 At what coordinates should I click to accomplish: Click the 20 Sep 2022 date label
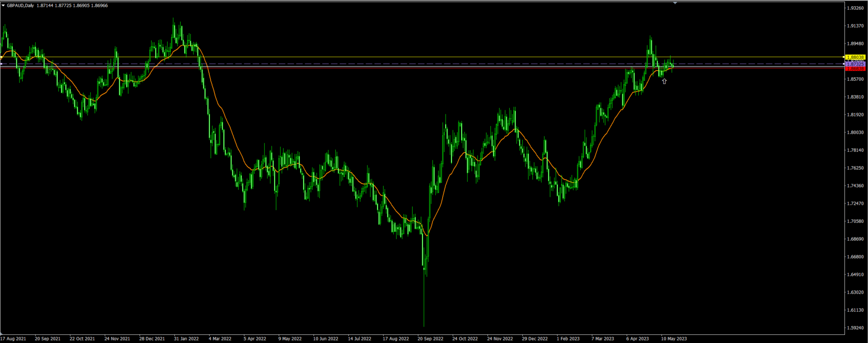(430, 338)
